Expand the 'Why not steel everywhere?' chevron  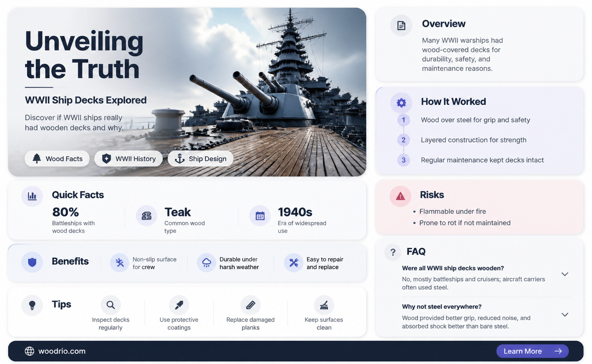[x=565, y=314]
